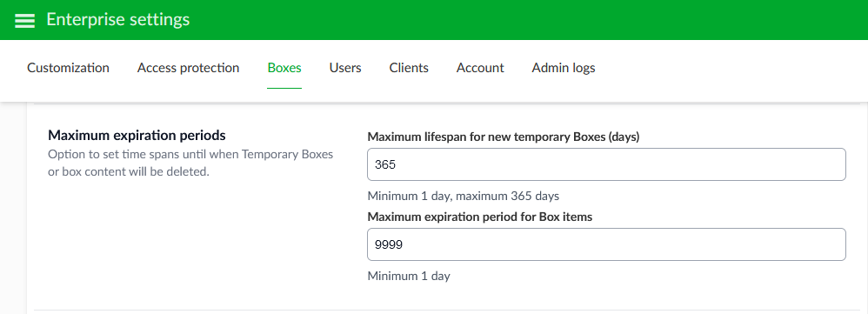Open the hamburger navigation menu
The height and width of the screenshot is (314, 868).
coord(25,21)
